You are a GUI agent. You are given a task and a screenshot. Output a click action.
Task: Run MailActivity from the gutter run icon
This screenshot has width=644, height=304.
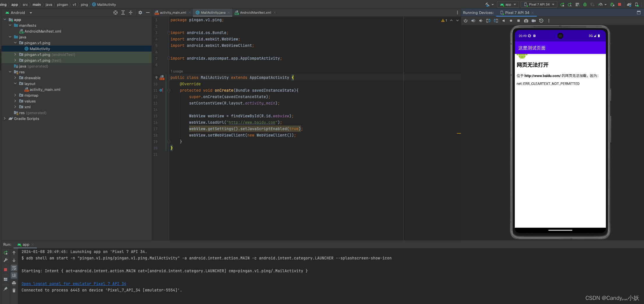(162, 77)
